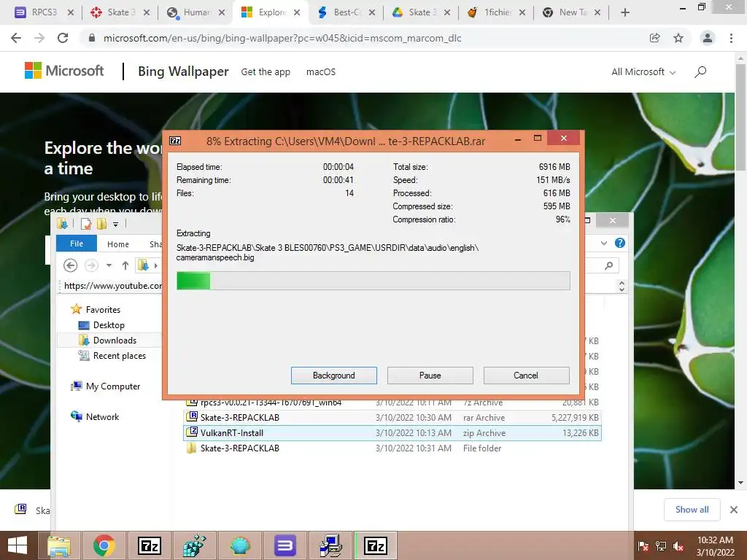Click Show all downloads button

[692, 510]
